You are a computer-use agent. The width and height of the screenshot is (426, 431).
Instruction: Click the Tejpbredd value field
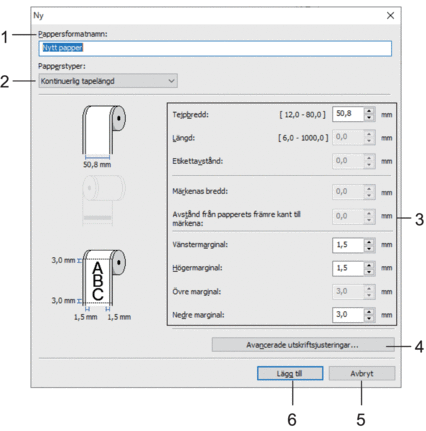[348, 114]
